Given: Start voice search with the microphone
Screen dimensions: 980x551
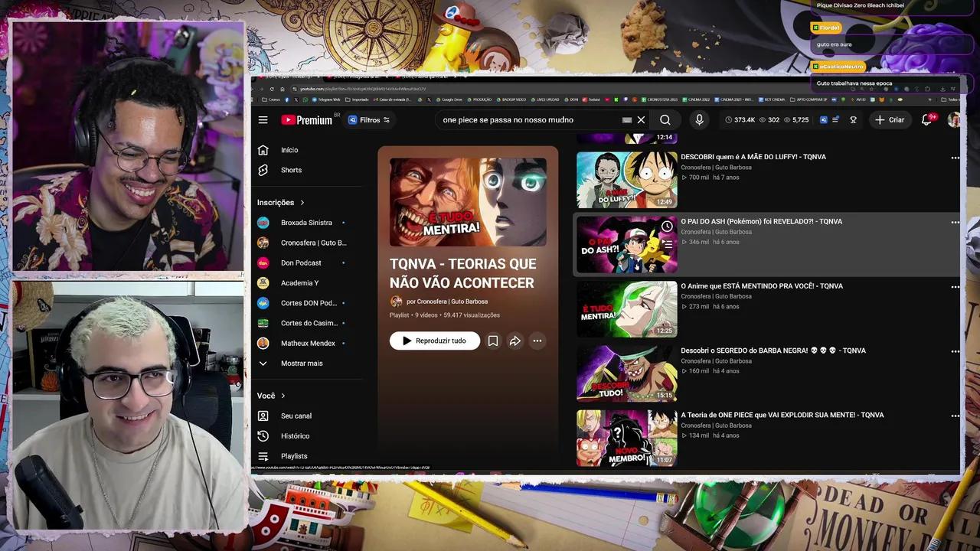Looking at the screenshot, I should click(x=699, y=120).
